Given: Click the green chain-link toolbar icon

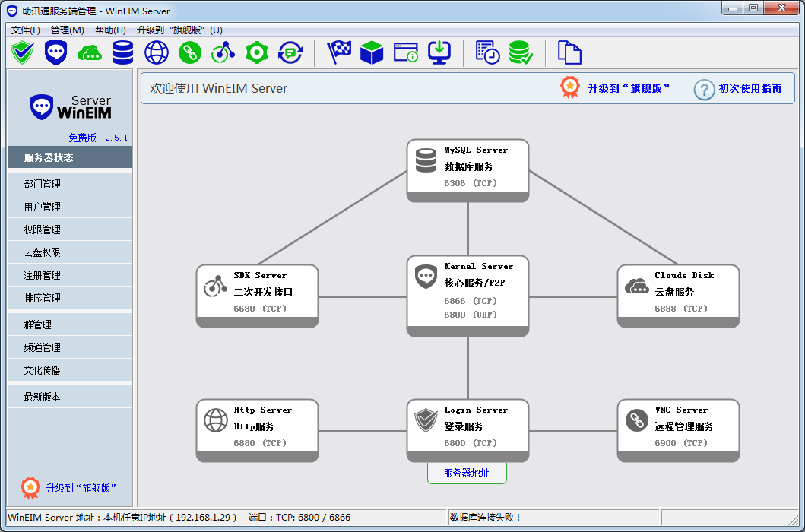Looking at the screenshot, I should click(x=190, y=52).
